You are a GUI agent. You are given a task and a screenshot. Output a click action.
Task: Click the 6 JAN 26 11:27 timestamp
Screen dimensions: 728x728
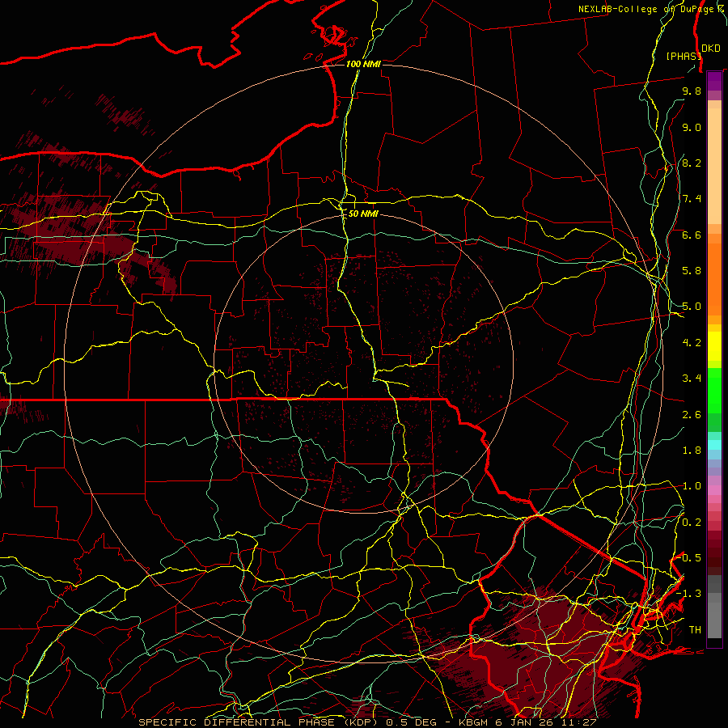pyautogui.click(x=546, y=722)
